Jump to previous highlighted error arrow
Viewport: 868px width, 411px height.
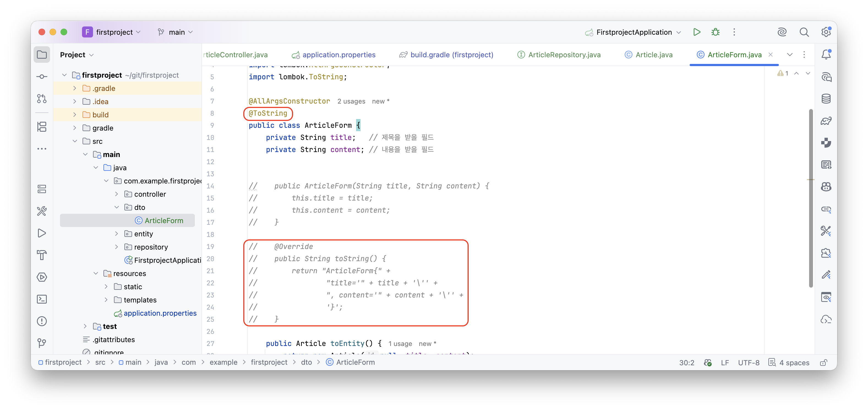[796, 73]
